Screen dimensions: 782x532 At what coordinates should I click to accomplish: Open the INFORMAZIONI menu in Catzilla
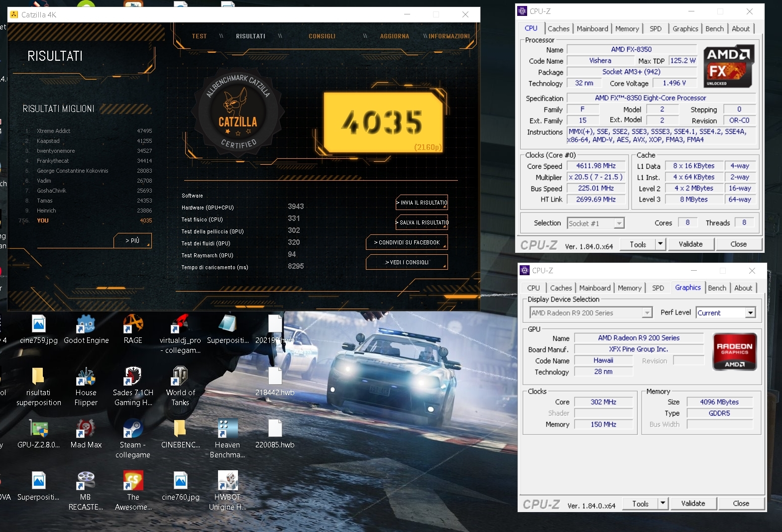(449, 36)
